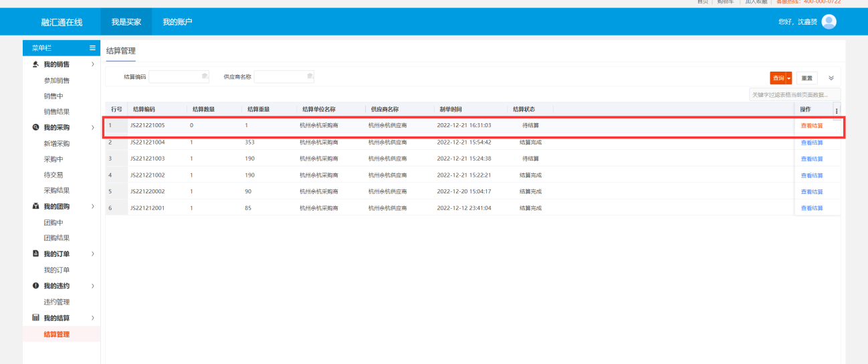Collapse the 我的违约 menu chevron
Viewport: 868px width, 364px height.
[93, 286]
